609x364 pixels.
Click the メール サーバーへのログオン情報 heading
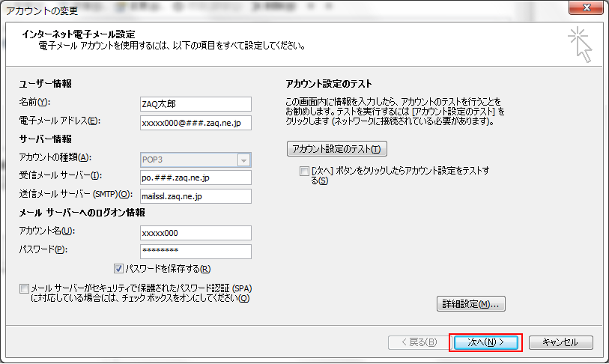point(82,213)
